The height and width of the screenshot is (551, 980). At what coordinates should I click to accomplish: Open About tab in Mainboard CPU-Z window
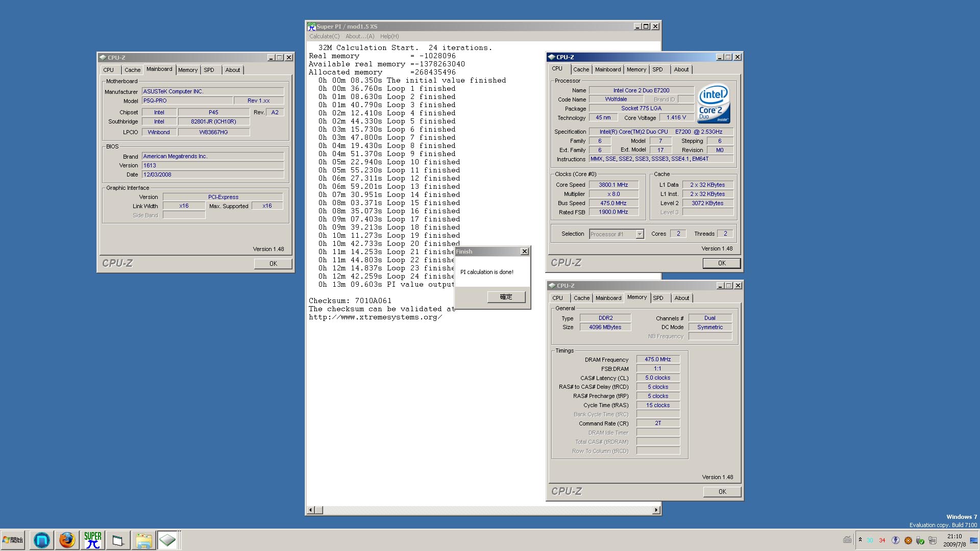(233, 70)
